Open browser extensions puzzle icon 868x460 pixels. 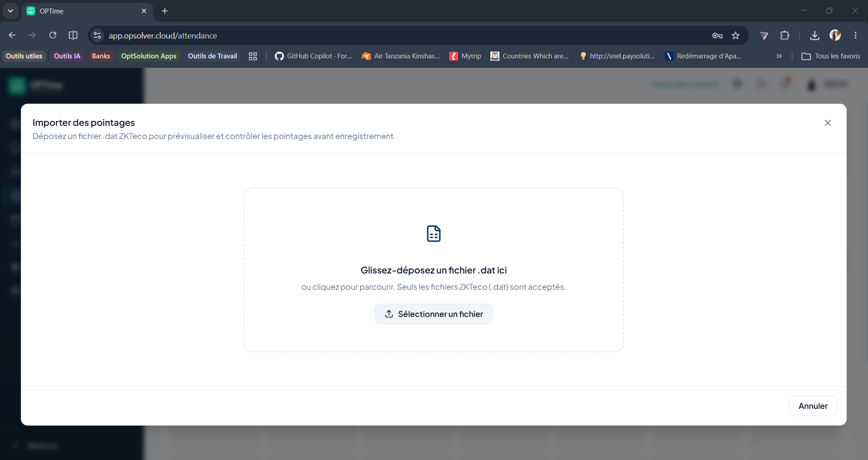785,35
